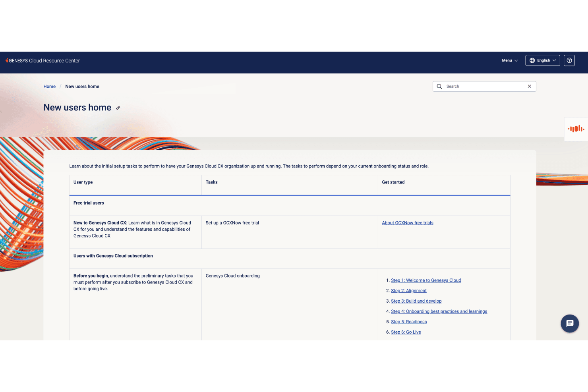The width and height of the screenshot is (588, 392).
Task: Click the Set up a GCXNow free trial cell
Action: pos(232,223)
